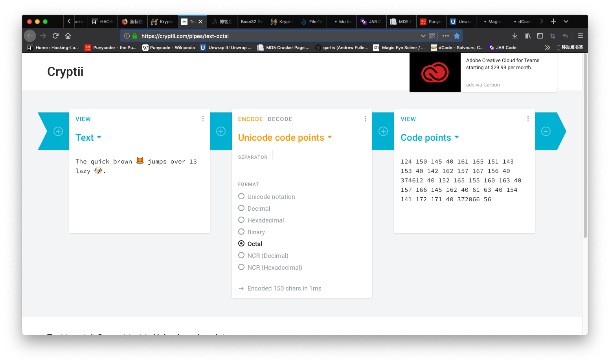The image size is (610, 364).
Task: Open the JAB Code bookmark
Action: pyautogui.click(x=503, y=48)
